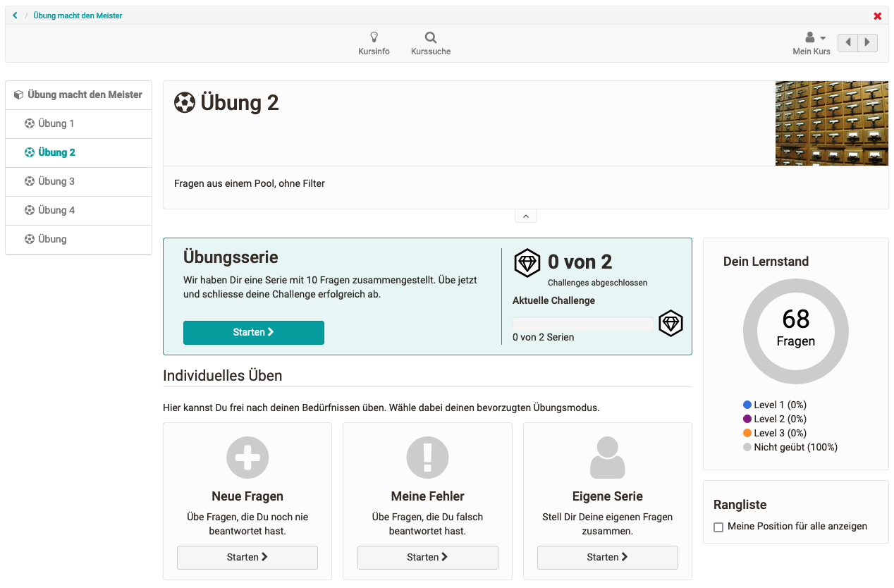Viewport: 894px width, 588px height.
Task: Click the diamond icon beside challenge progress bar
Action: pos(670,324)
